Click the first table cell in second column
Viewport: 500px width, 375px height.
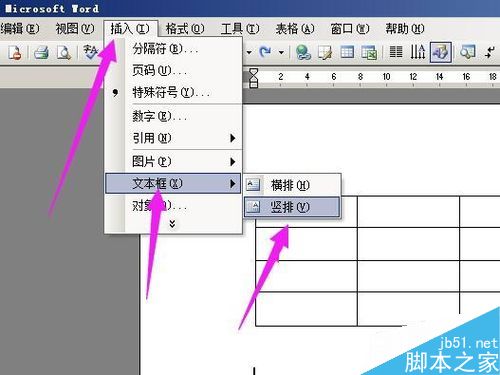408,212
